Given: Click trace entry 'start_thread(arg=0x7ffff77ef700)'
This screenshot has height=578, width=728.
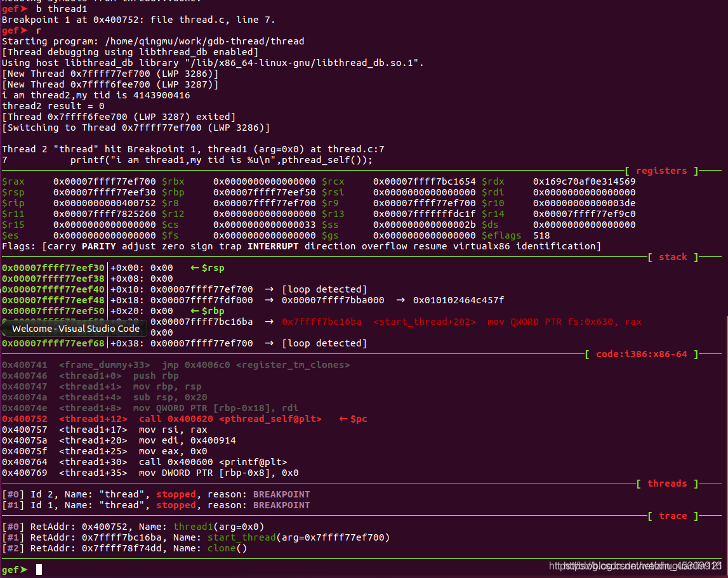Looking at the screenshot, I should click(x=298, y=537).
